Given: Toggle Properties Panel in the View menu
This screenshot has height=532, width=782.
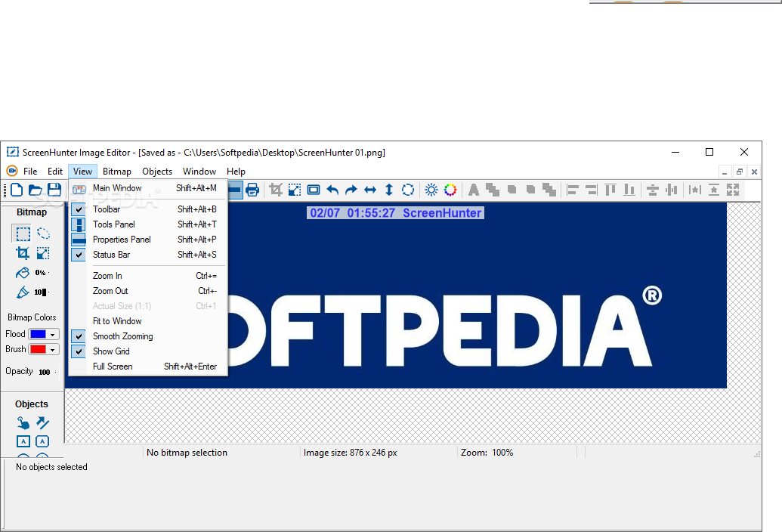Looking at the screenshot, I should pos(148,240).
